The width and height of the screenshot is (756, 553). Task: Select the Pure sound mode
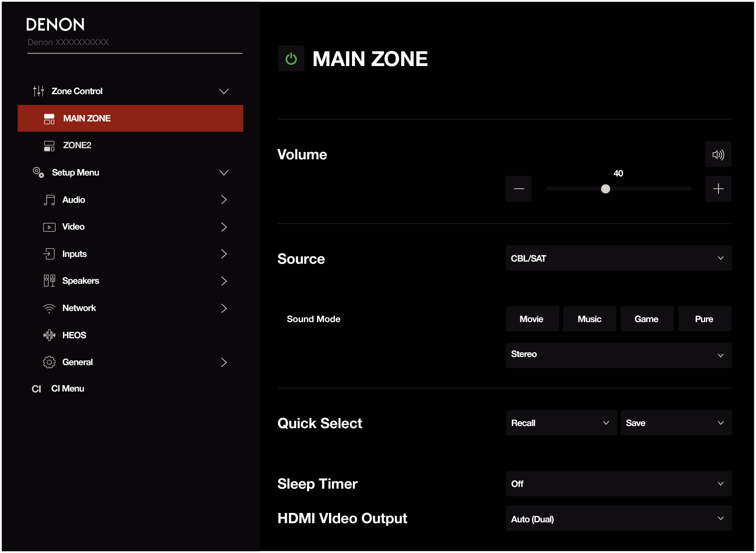coord(704,319)
